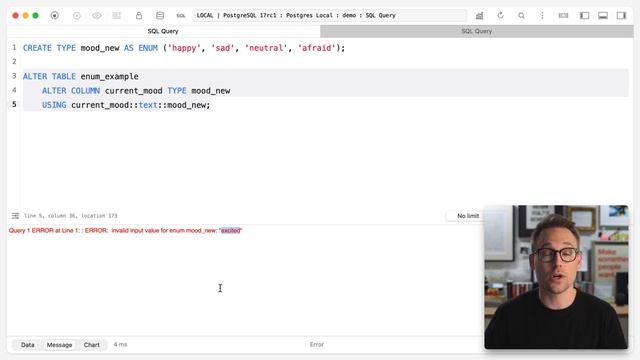Click the code review list icon in toolbar
This screenshot has width=640, height=360.
pyautogui.click(x=117, y=16)
